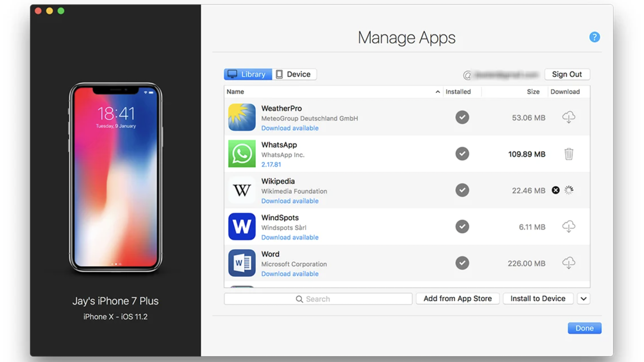Sort the list by the Size column
Screen dimensions: 644x362
coord(533,92)
